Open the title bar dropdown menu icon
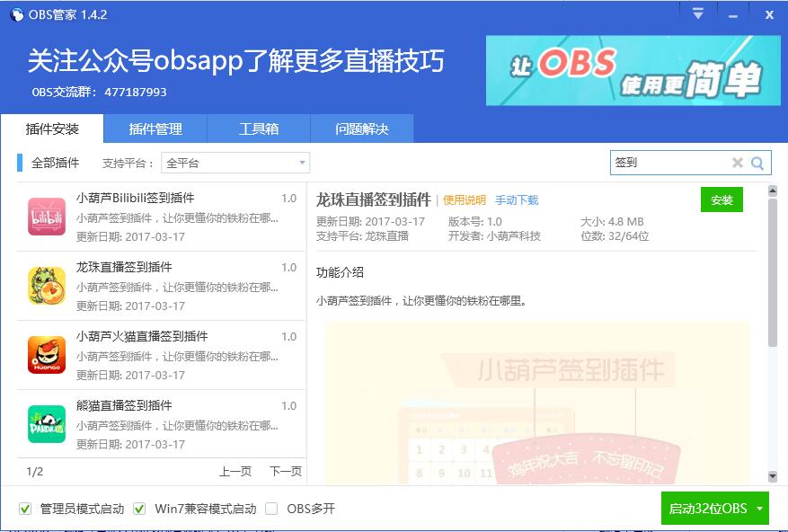Viewport: 788px width, 532px height. pos(697,13)
